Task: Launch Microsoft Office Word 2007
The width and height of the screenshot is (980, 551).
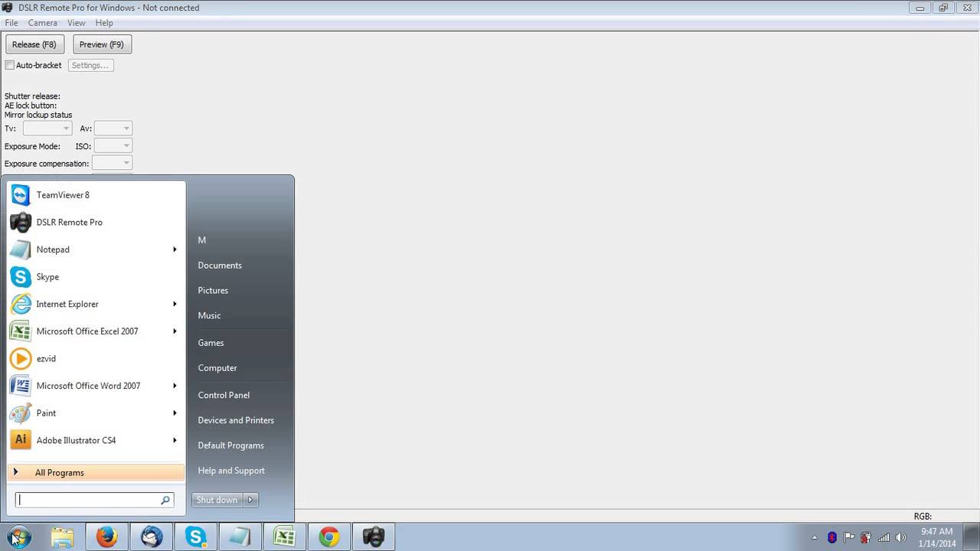Action: tap(96, 386)
